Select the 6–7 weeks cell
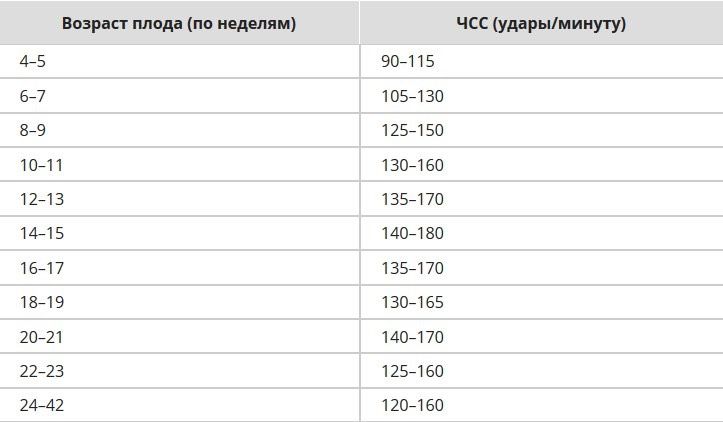This screenshot has width=723, height=422. (32, 97)
